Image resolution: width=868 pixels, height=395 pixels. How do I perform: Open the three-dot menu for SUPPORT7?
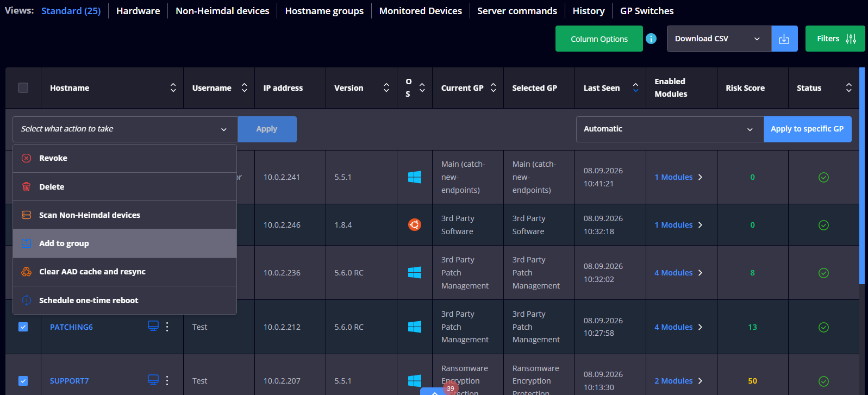[x=167, y=380]
